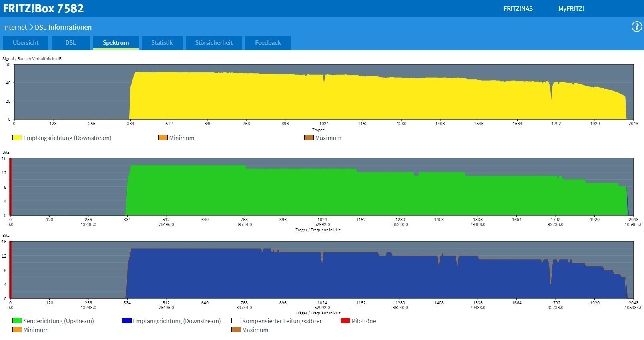Image resolution: width=644 pixels, height=340 pixels.
Task: Select the Spektrum tab
Action: pyautogui.click(x=116, y=43)
